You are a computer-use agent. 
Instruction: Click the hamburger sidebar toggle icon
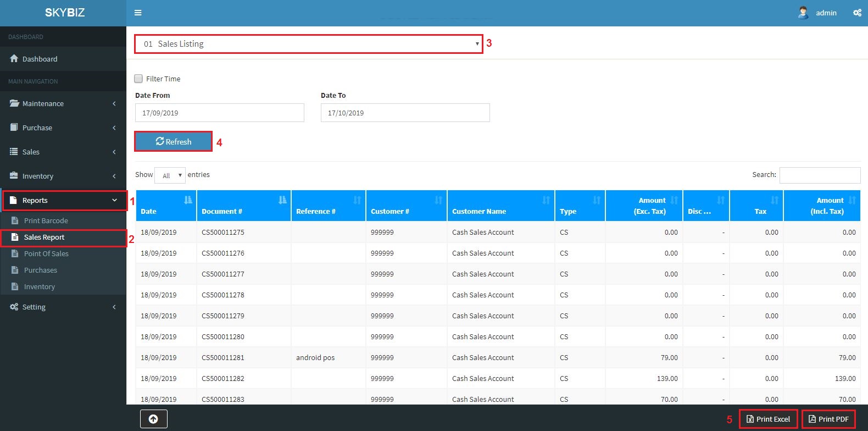pyautogui.click(x=138, y=13)
